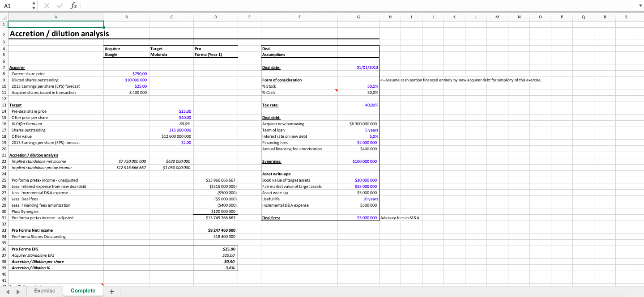Select the tax rate 40,00% cell

point(358,105)
